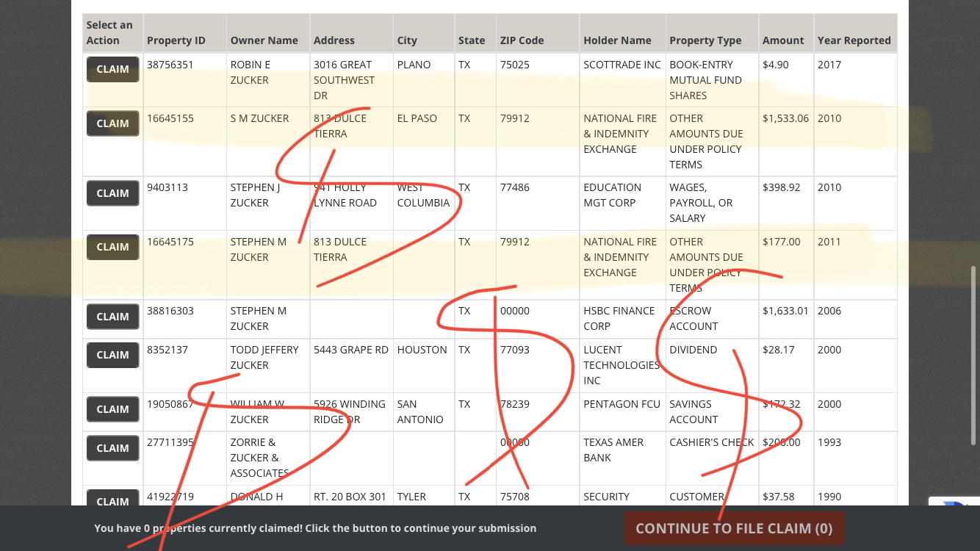Click the Owner Name column header

[x=264, y=40]
